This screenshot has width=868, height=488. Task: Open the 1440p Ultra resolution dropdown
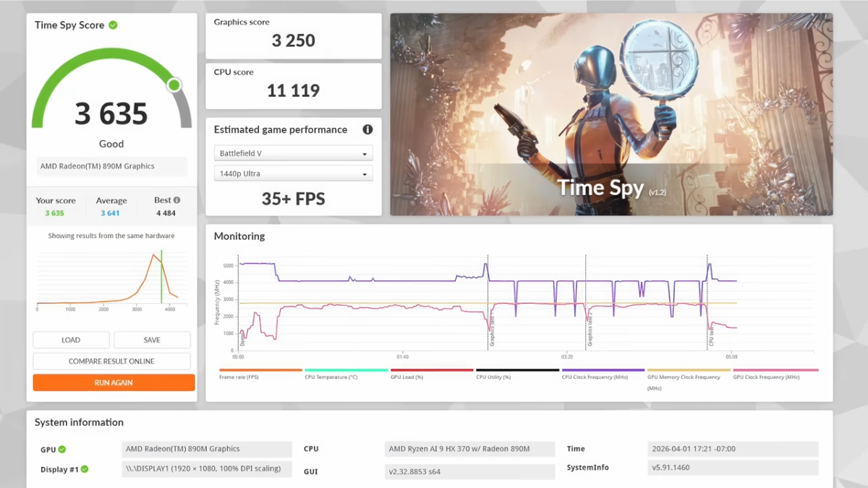(x=294, y=174)
